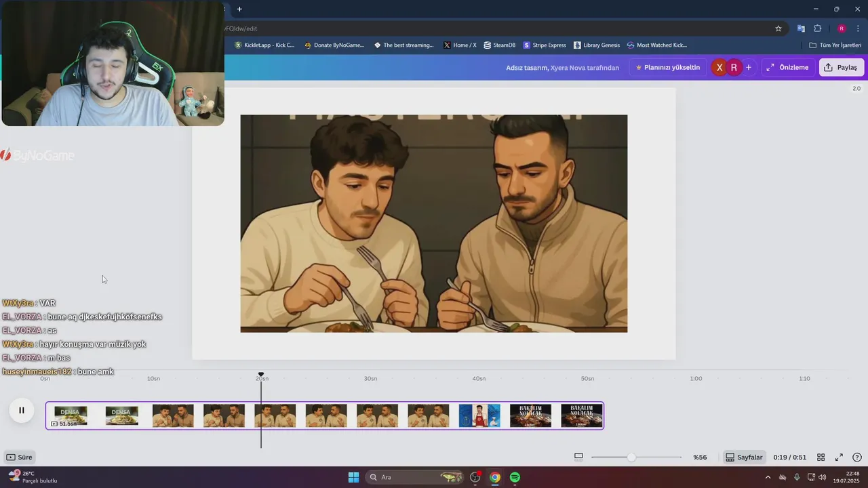The height and width of the screenshot is (488, 868).
Task: Open The best streaming bookmark
Action: [404, 45]
